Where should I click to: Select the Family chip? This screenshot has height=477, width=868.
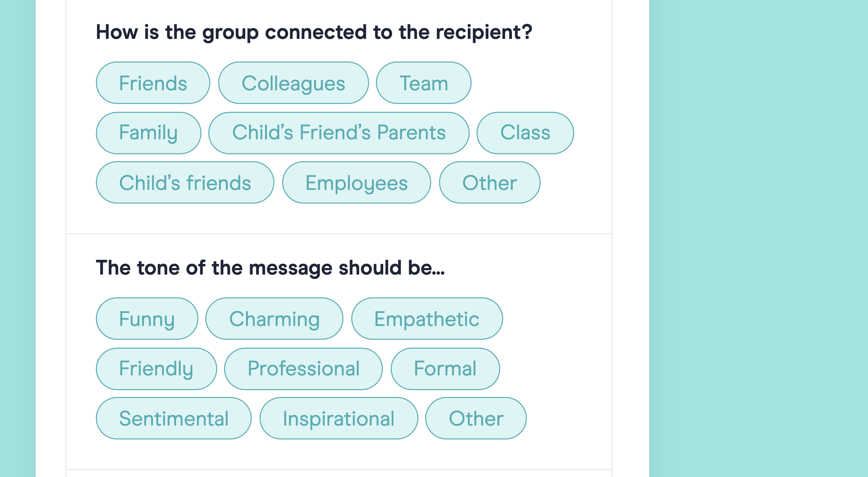(x=148, y=133)
